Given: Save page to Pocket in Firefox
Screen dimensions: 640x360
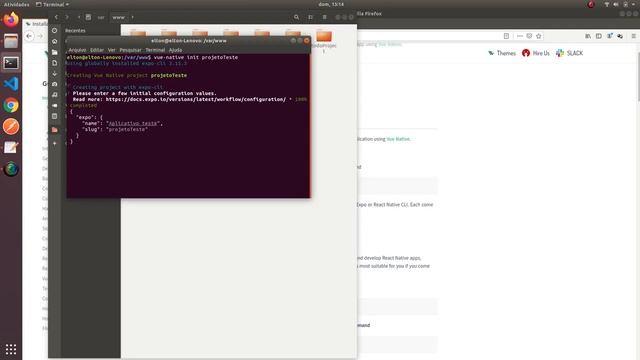Looking at the screenshot, I should 529,36.
